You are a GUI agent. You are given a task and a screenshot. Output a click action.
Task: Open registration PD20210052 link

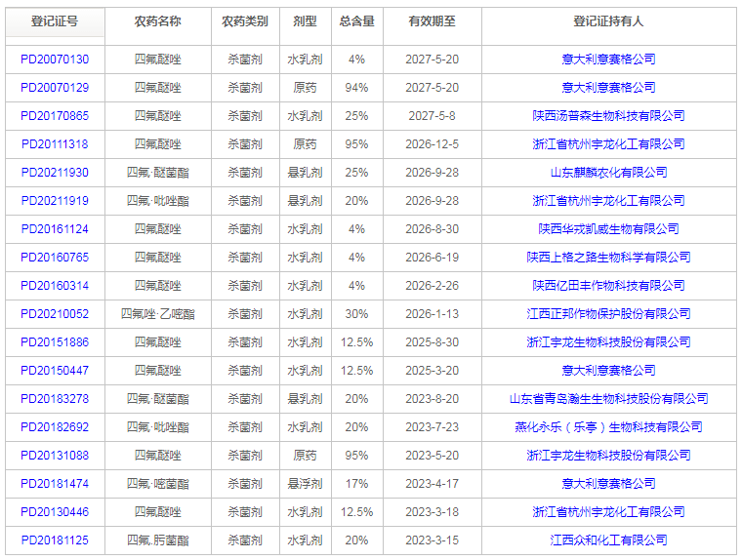[55, 314]
